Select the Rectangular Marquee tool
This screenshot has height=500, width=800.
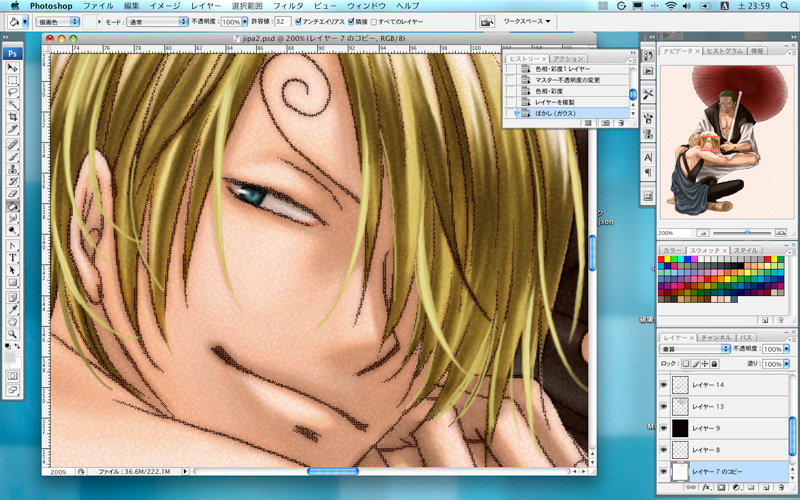click(x=12, y=80)
